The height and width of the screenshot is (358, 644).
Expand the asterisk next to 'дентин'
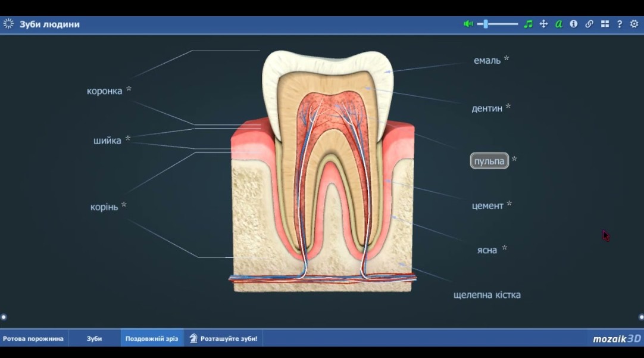[x=508, y=107]
